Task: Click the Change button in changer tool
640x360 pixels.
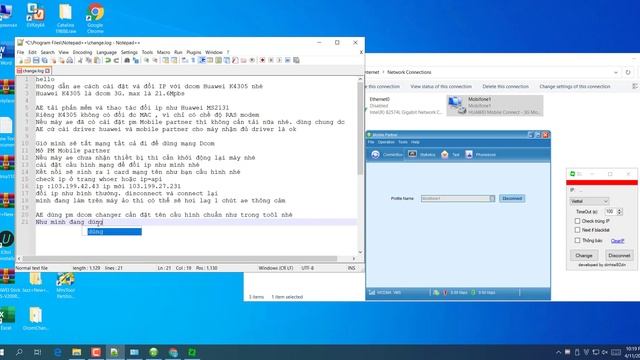Action: [x=584, y=256]
